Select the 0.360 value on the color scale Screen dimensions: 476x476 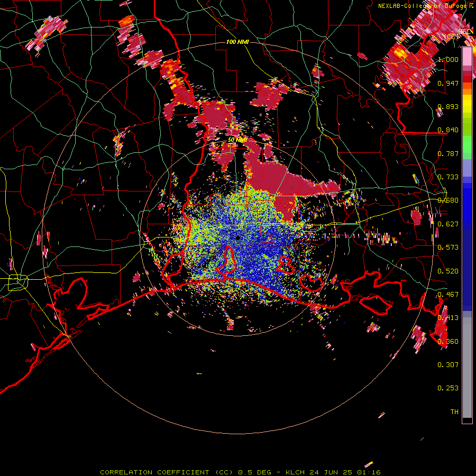448,342
